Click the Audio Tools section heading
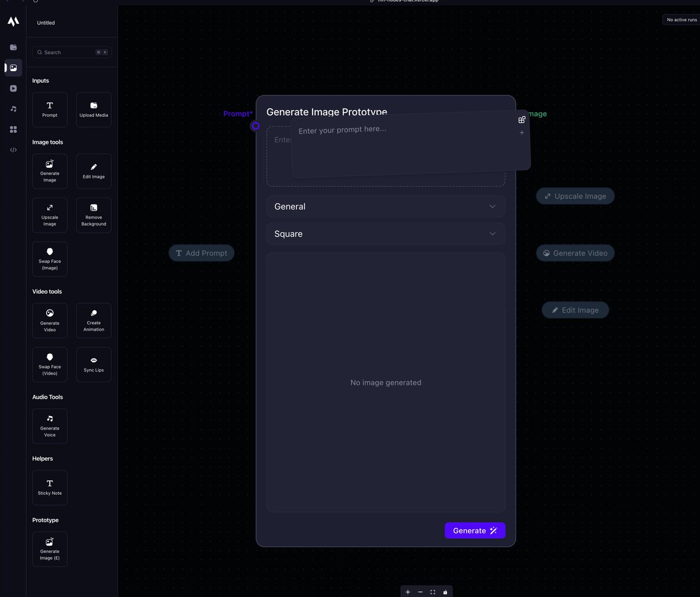This screenshot has height=597, width=700. [x=48, y=397]
